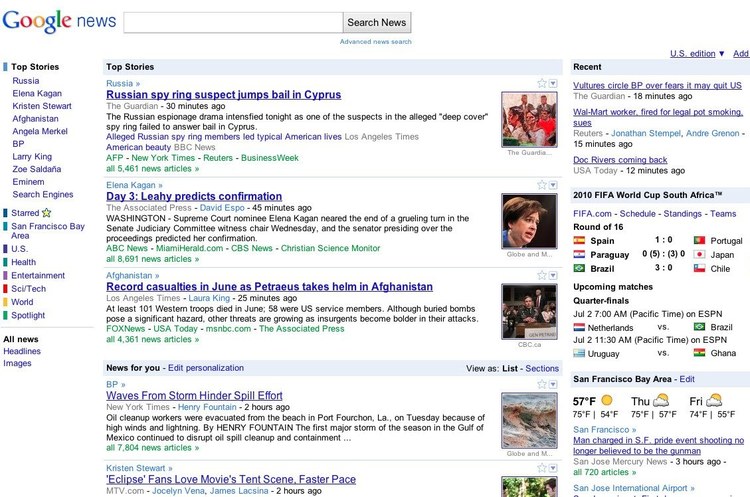Click the Chile flag icon
Image resolution: width=750 pixels, height=497 pixels.
(x=699, y=268)
